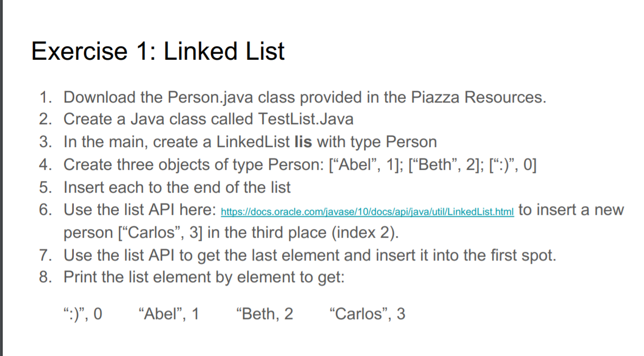Screen dimensions: 644x356
Task: Click 'Use the list API here:' text
Action: click(x=139, y=210)
